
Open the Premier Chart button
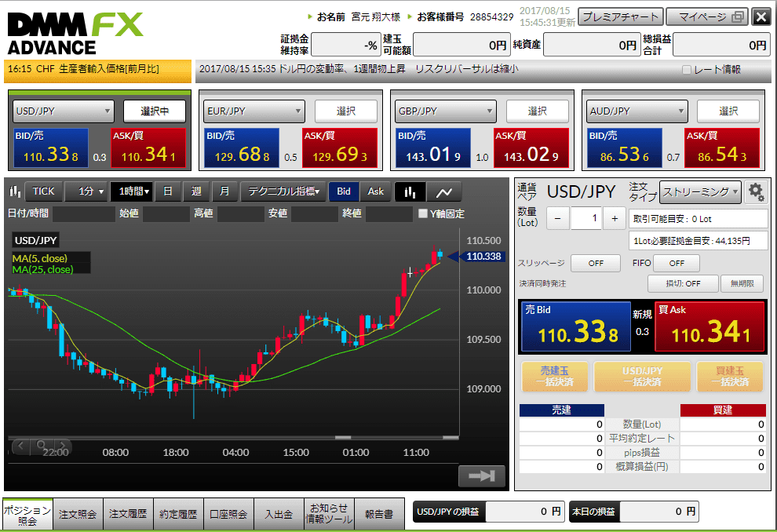pos(620,16)
